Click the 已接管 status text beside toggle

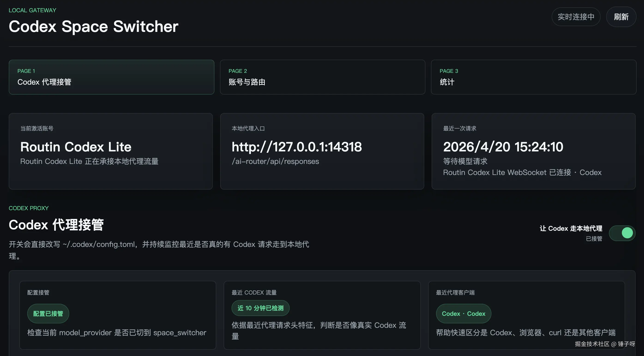[x=594, y=239]
